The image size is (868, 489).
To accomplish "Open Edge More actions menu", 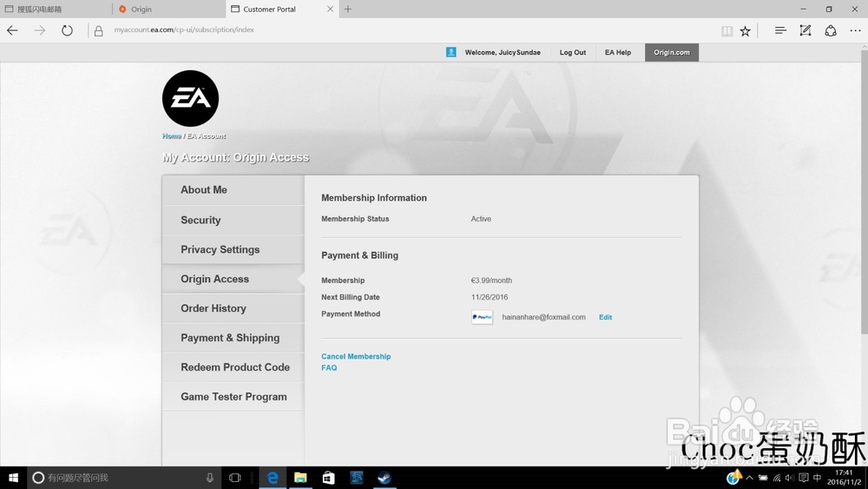I will (x=855, y=30).
